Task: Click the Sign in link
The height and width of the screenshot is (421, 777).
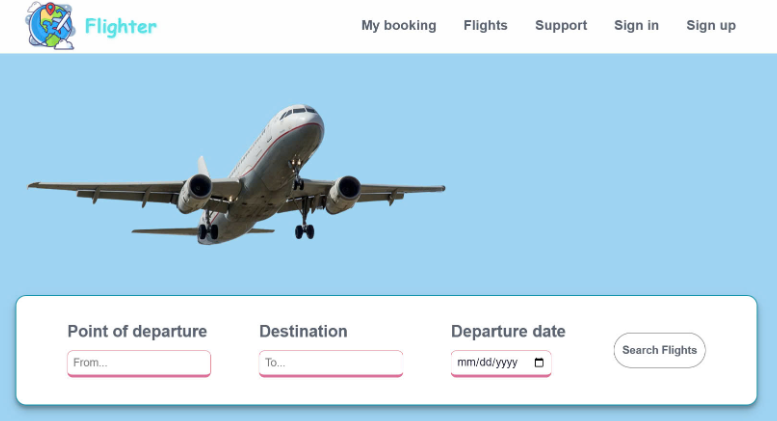Action: tap(636, 26)
